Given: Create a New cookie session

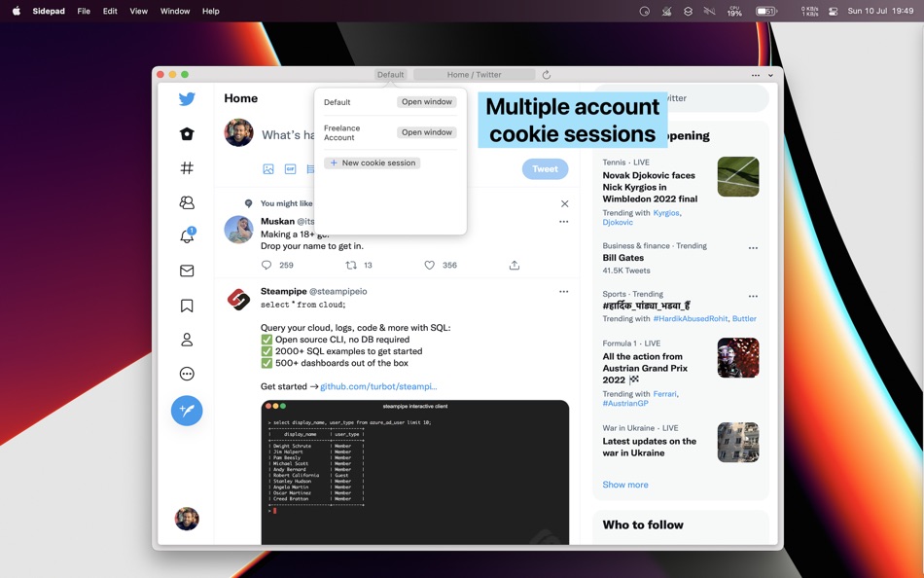Looking at the screenshot, I should (373, 163).
